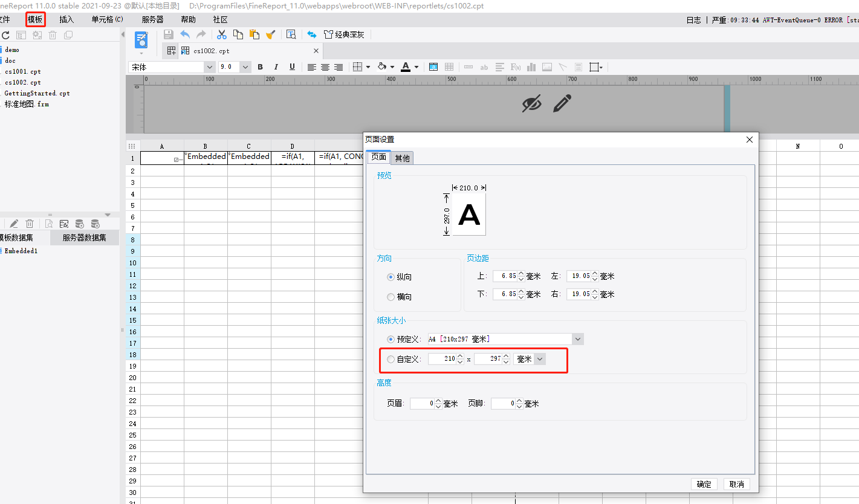Image resolution: width=859 pixels, height=504 pixels.
Task: Collapse the dataset panel triangle
Action: pyautogui.click(x=108, y=215)
